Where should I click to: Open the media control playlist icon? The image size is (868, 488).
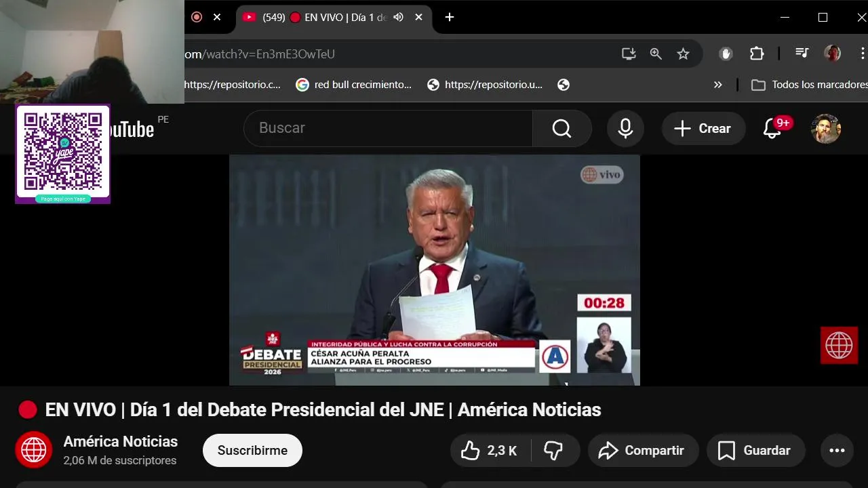802,54
